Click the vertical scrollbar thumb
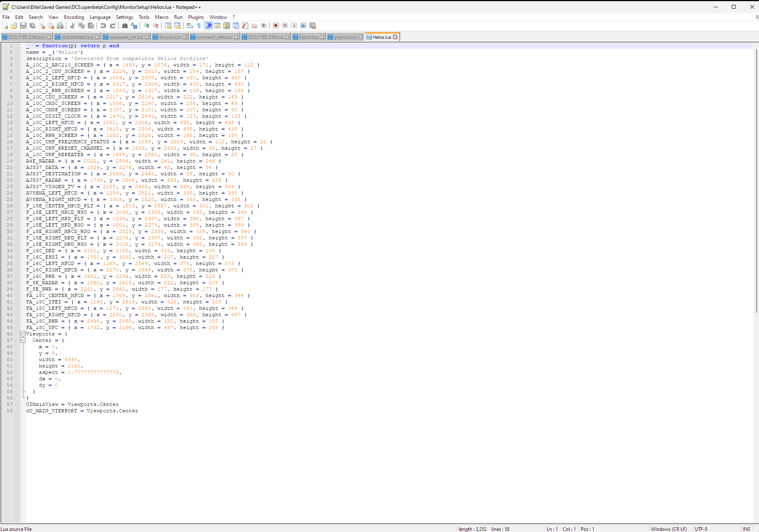Viewport: 759px width, 532px height. coord(756,181)
